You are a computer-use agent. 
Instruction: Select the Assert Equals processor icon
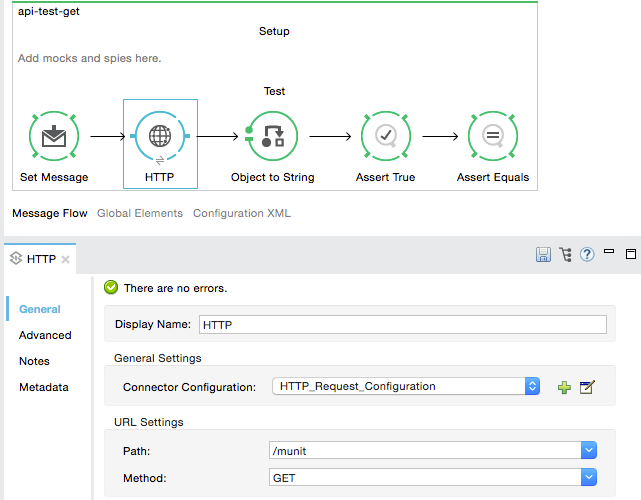click(x=493, y=136)
